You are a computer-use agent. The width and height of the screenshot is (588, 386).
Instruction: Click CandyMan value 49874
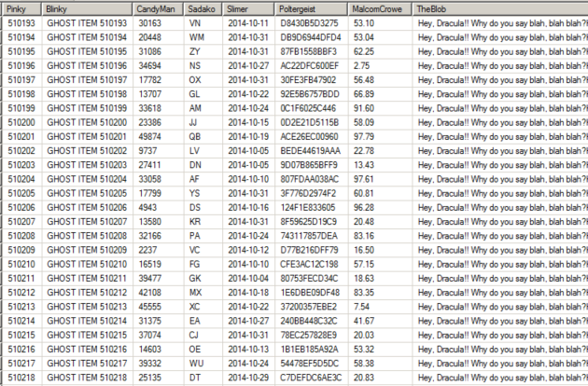point(159,137)
